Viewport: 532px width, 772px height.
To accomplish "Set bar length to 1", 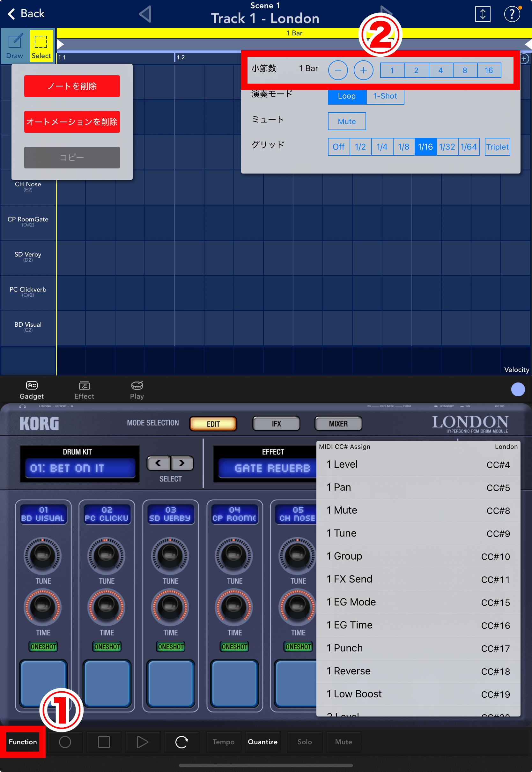I will (392, 70).
